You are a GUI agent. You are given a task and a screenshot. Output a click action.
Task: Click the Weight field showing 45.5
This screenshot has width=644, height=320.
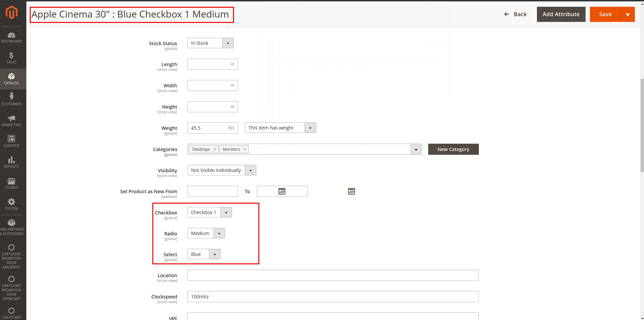(x=212, y=128)
